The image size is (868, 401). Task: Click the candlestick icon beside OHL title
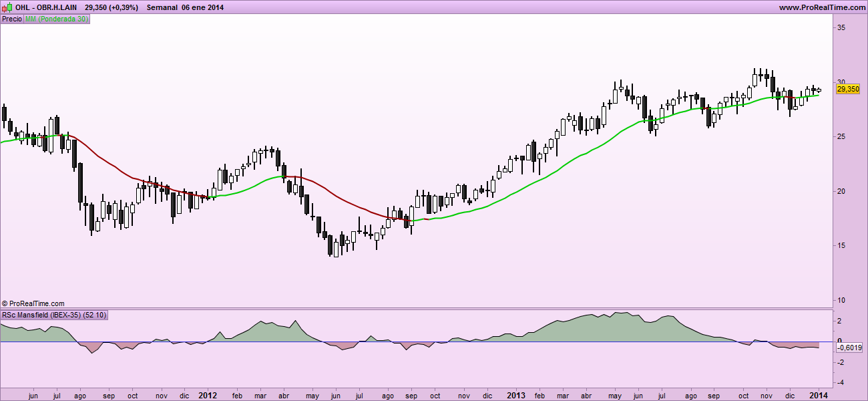tap(6, 7)
